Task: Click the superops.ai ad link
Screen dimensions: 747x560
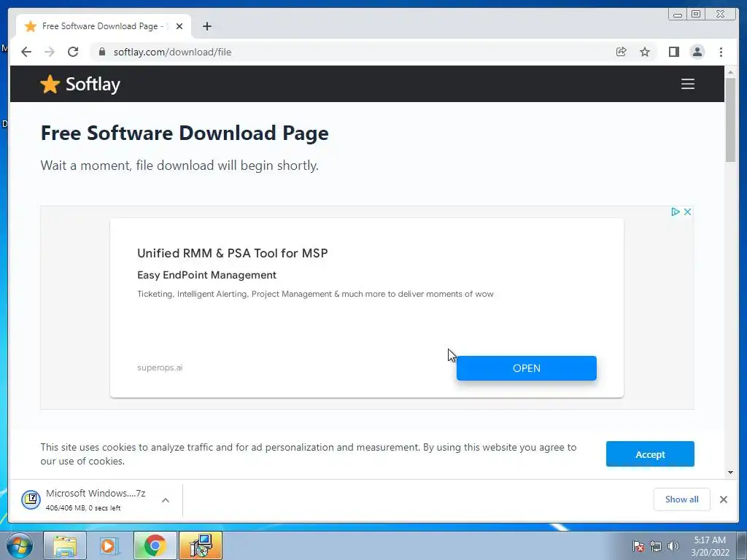Action: tap(160, 367)
